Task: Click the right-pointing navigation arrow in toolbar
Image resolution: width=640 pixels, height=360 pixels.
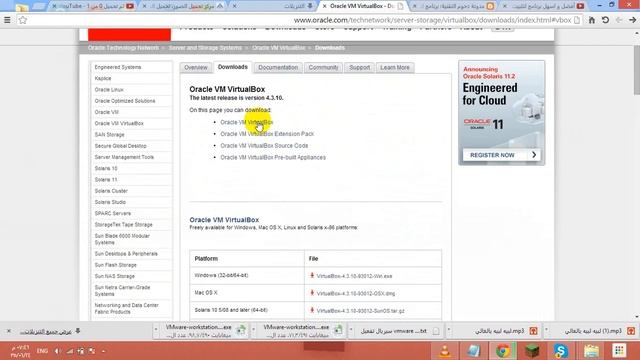Action: (x=632, y=20)
